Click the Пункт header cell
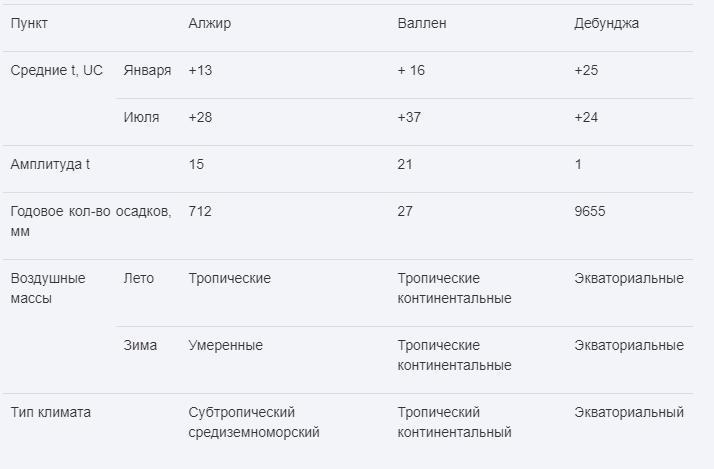 coord(29,24)
